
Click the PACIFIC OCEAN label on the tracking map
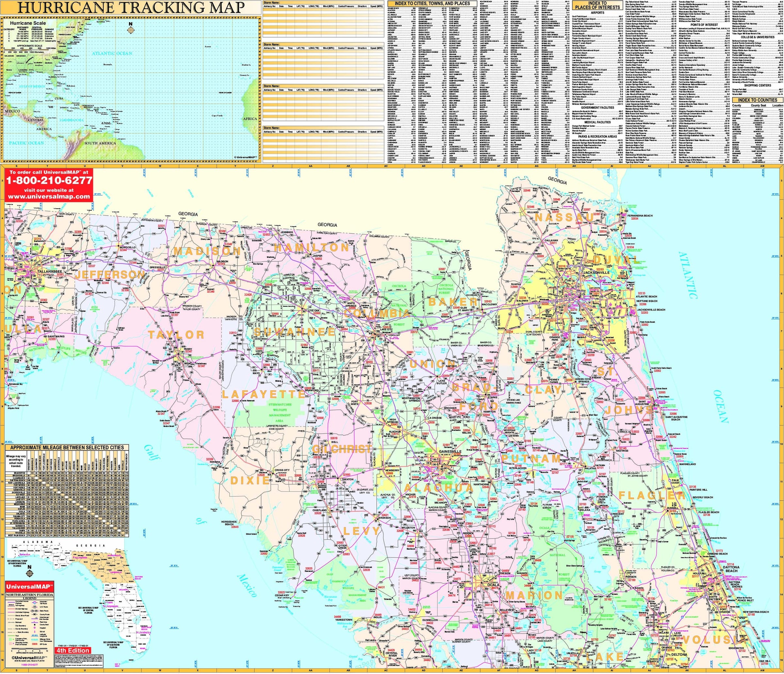[x=27, y=143]
